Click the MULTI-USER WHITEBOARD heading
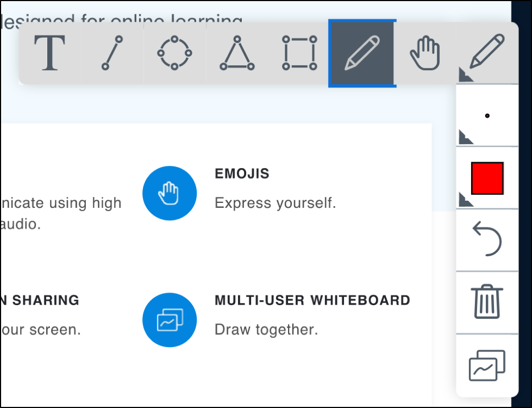Screen dimensions: 532x408 [x=312, y=300]
